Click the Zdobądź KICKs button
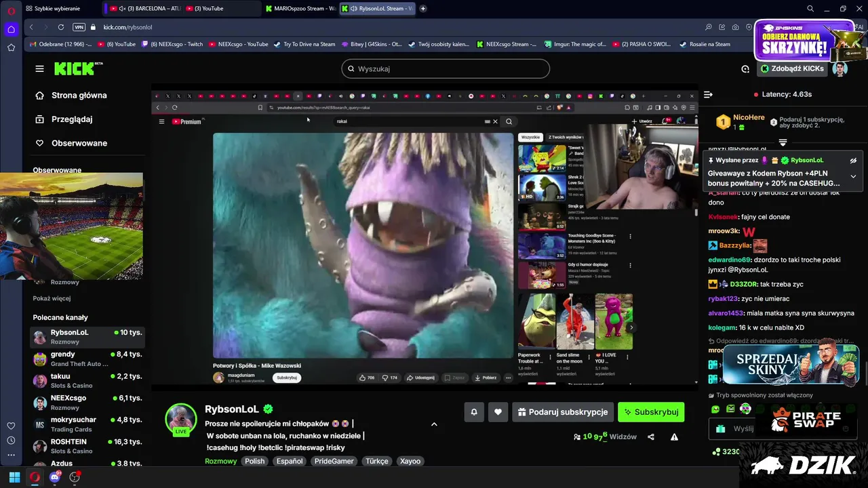 [x=792, y=68]
